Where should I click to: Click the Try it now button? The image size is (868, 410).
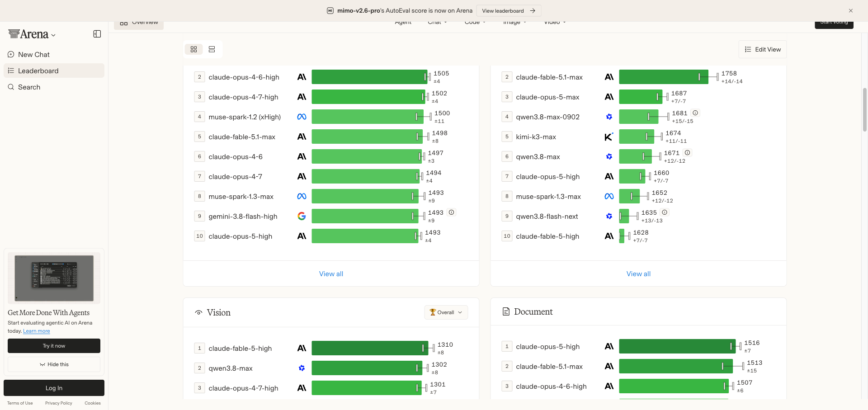point(54,346)
